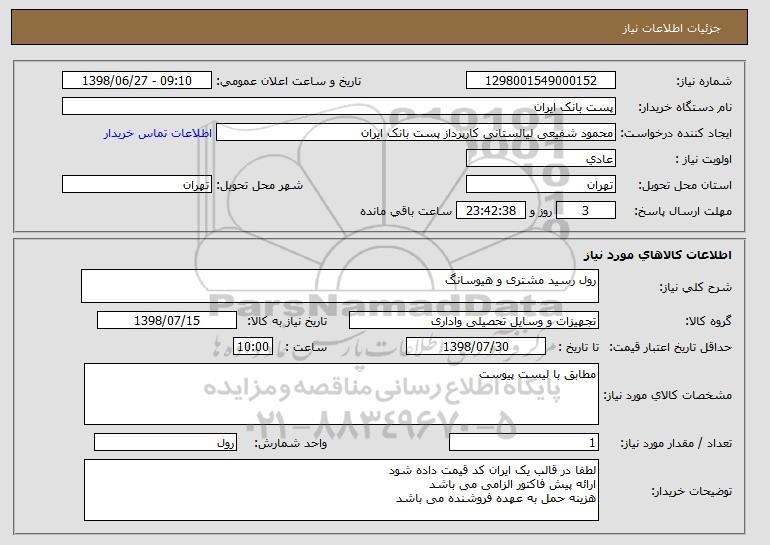Select the goods group field تجهیزات و وسایل تحصیلی
770x545 pixels.
[x=474, y=321]
